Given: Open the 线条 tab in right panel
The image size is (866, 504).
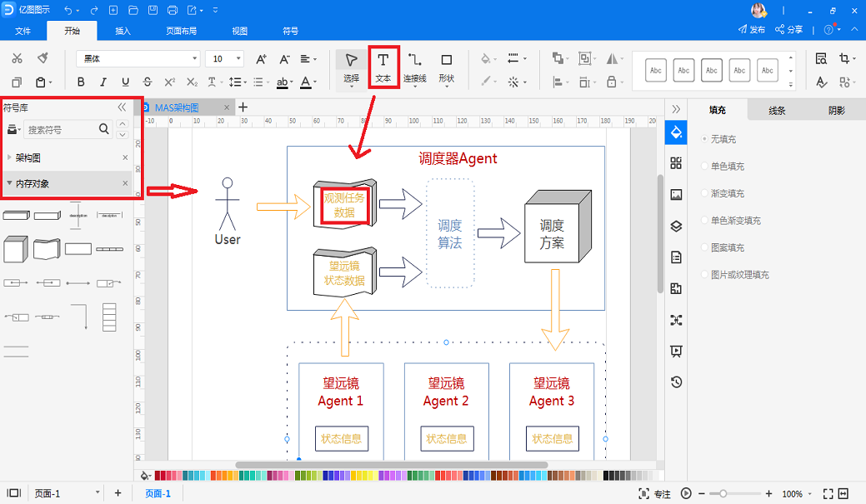Looking at the screenshot, I should click(x=776, y=111).
